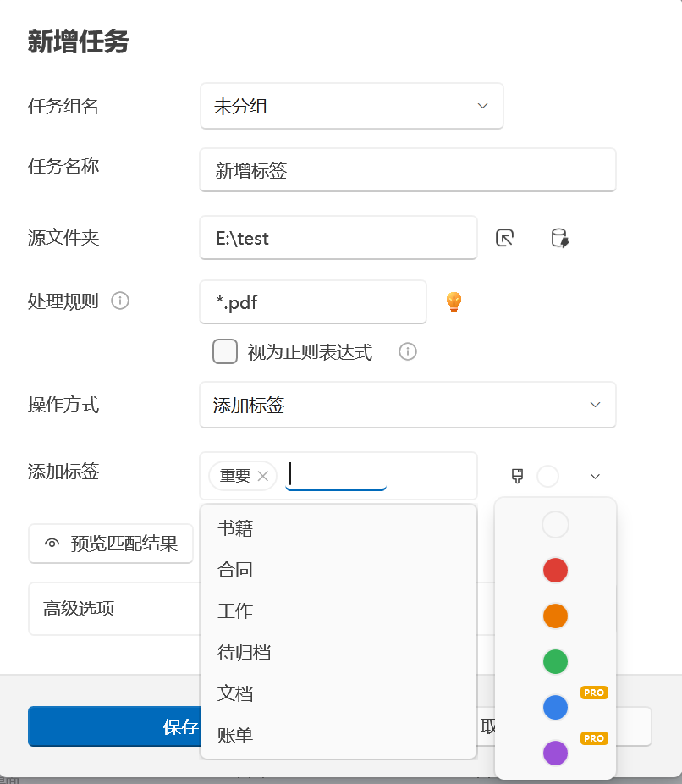Select 合同 from the tag suggestions
The height and width of the screenshot is (784, 682).
[338, 570]
